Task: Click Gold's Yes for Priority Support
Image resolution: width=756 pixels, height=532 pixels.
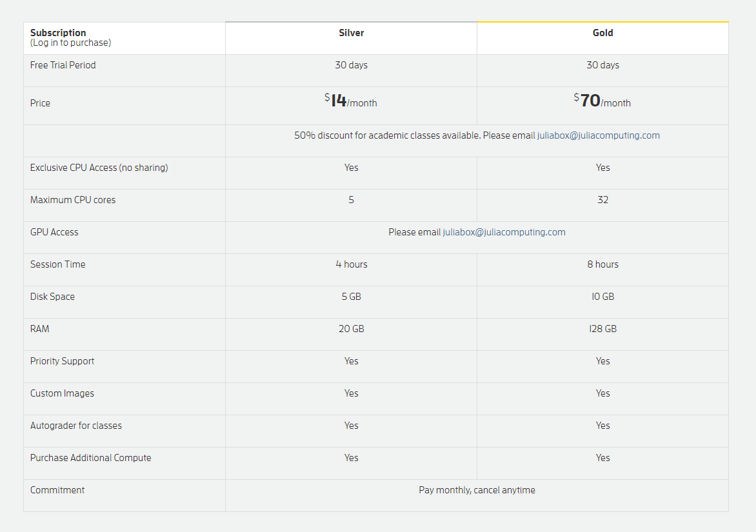Action: 602,361
